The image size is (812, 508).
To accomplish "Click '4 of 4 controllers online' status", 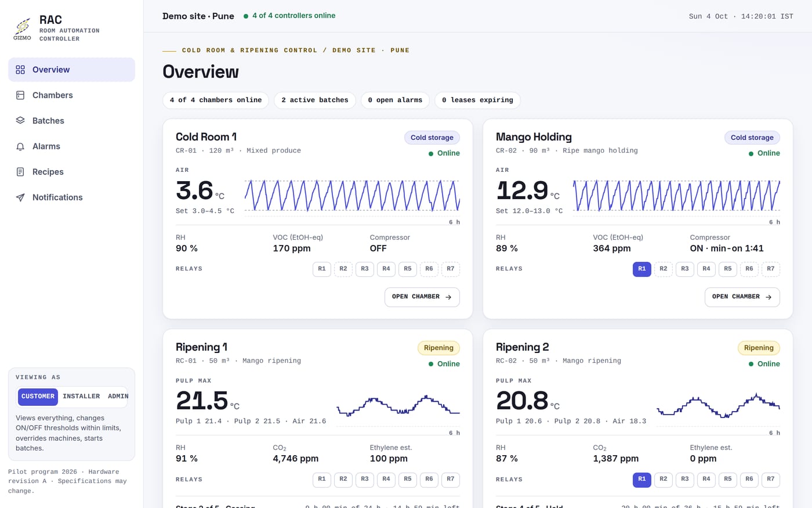I will [289, 16].
